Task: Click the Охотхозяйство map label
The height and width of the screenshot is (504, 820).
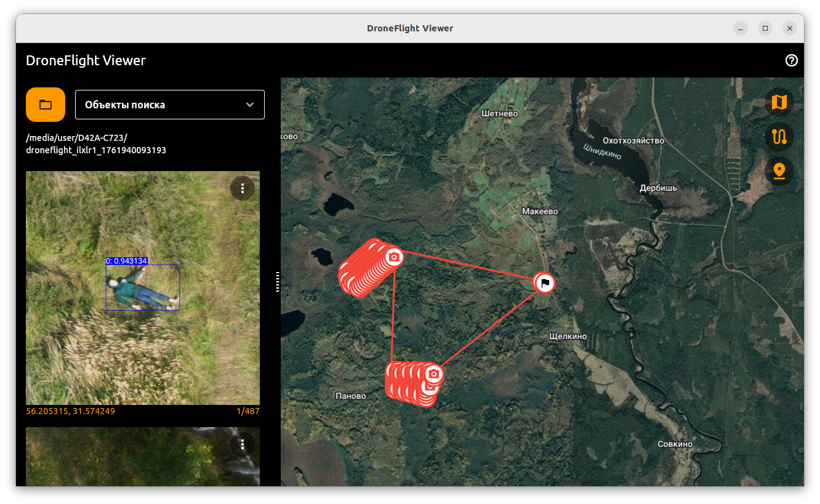Action: coord(633,140)
